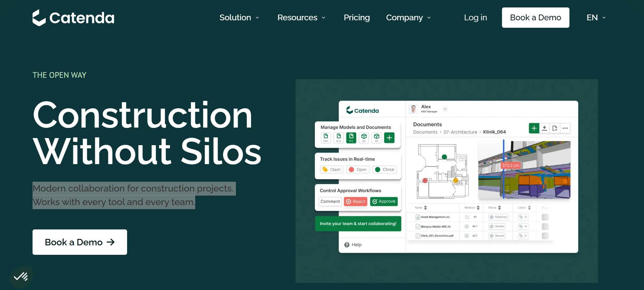
Task: Click the blue vertical measurement line in the 3D view
Action: tap(504, 169)
